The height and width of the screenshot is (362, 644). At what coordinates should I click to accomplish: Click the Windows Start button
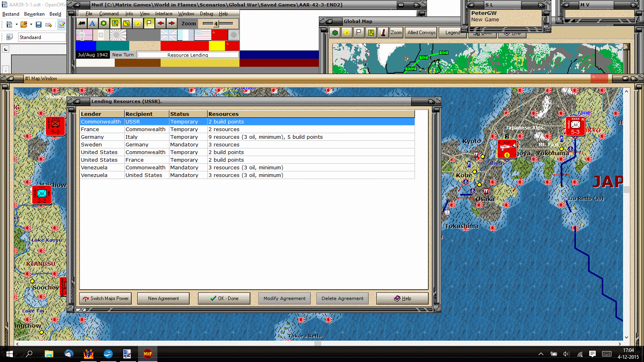(x=10, y=354)
